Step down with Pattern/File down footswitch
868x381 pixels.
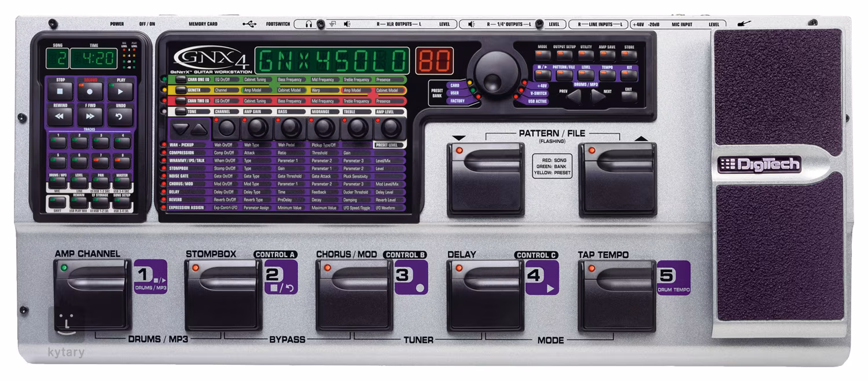486,178
